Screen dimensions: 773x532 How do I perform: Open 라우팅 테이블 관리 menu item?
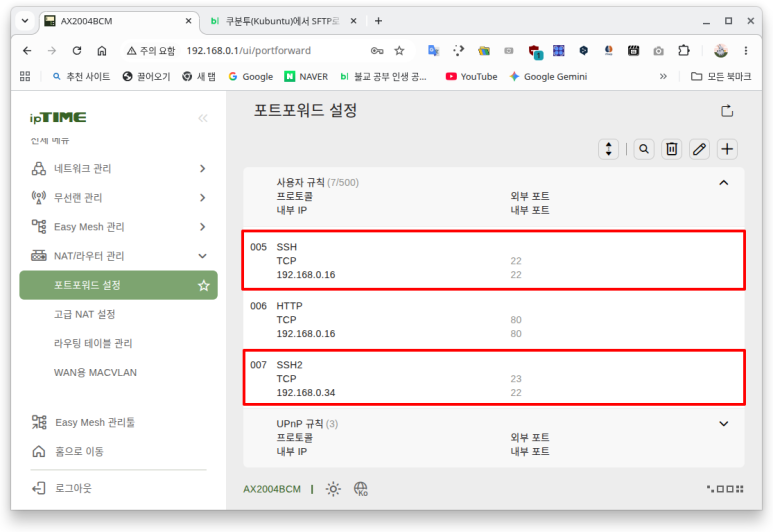click(93, 343)
